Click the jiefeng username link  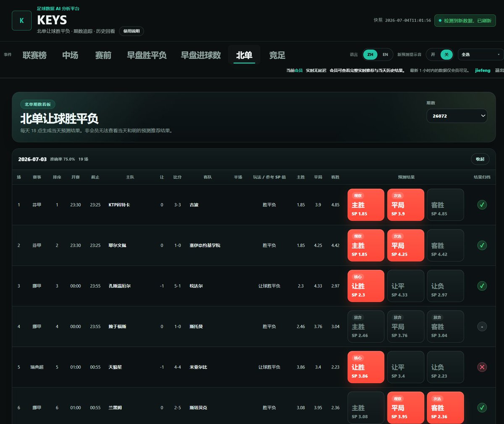pyautogui.click(x=483, y=71)
